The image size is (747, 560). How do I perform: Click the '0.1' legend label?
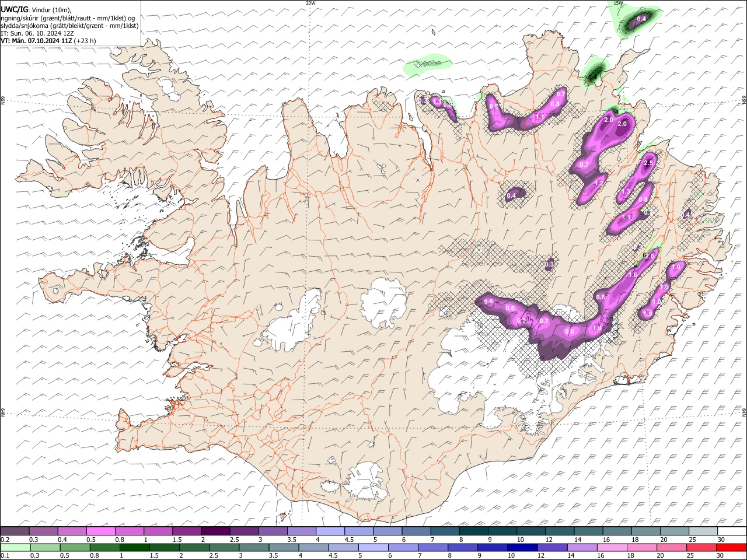5,556
